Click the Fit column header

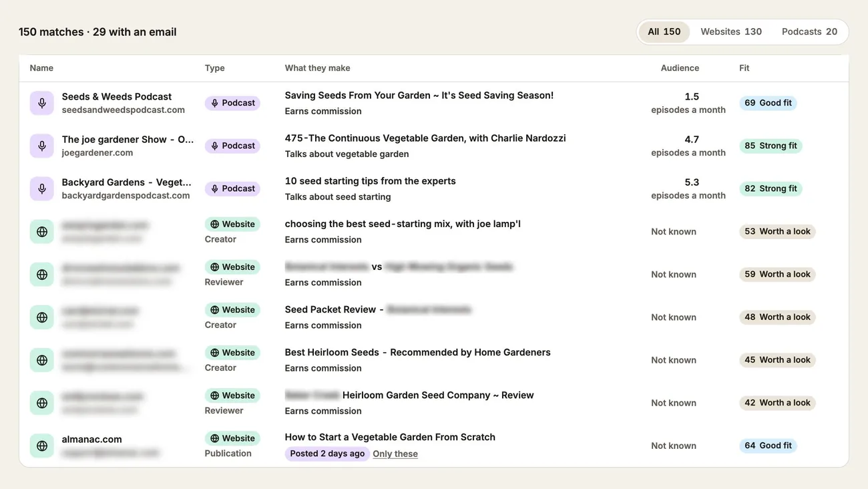[x=744, y=68]
